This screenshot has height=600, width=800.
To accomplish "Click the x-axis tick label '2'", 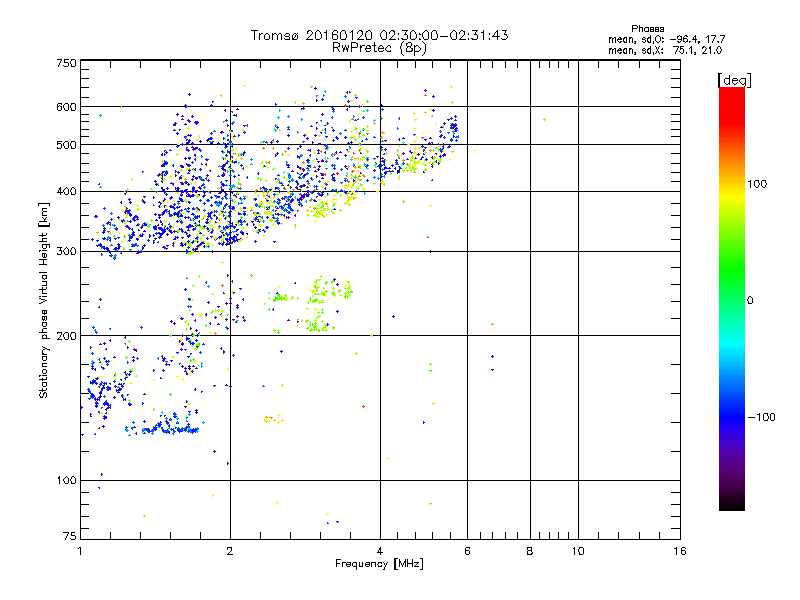I will (x=230, y=551).
